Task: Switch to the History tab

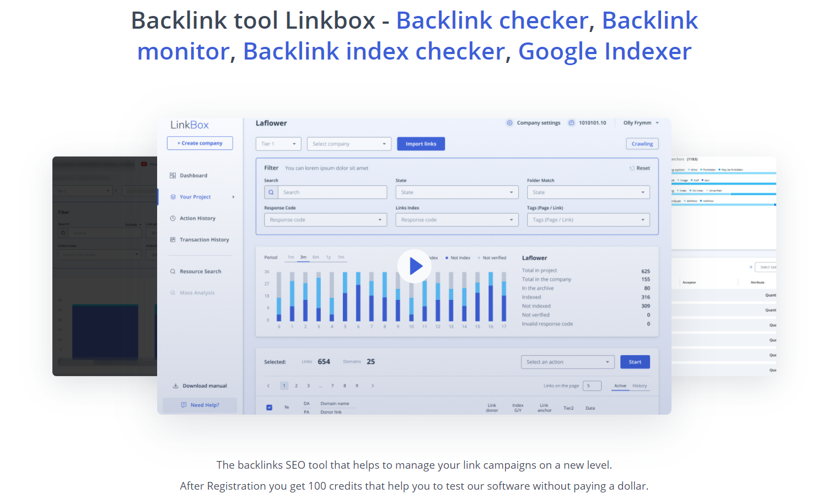Action: click(x=638, y=385)
